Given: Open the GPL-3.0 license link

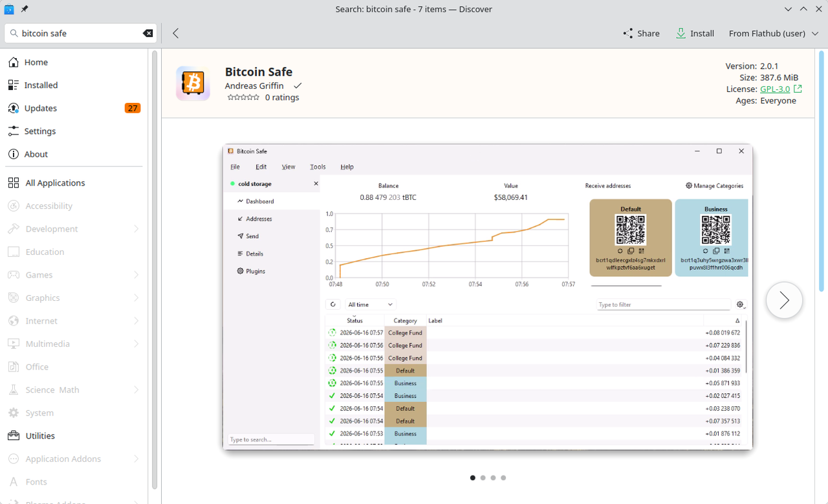Looking at the screenshot, I should (x=775, y=89).
